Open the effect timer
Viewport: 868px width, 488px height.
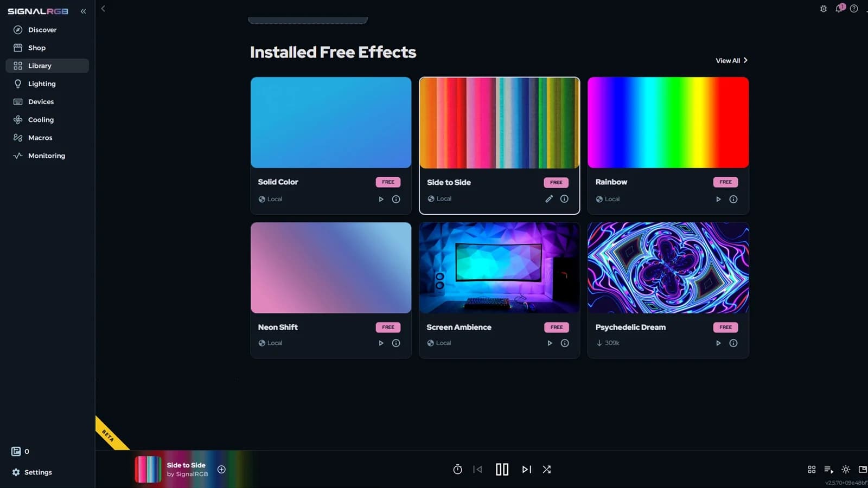457,470
